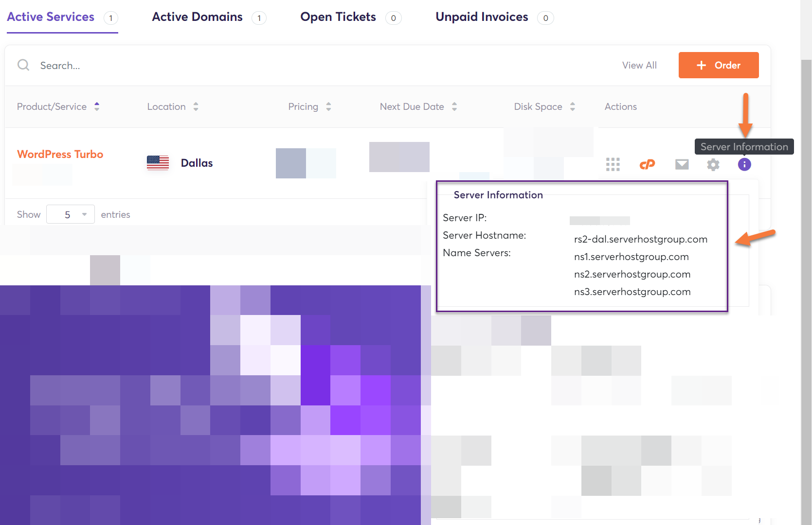Sort by Product/Service column arrows
Image resolution: width=812 pixels, height=525 pixels.
coord(97,106)
